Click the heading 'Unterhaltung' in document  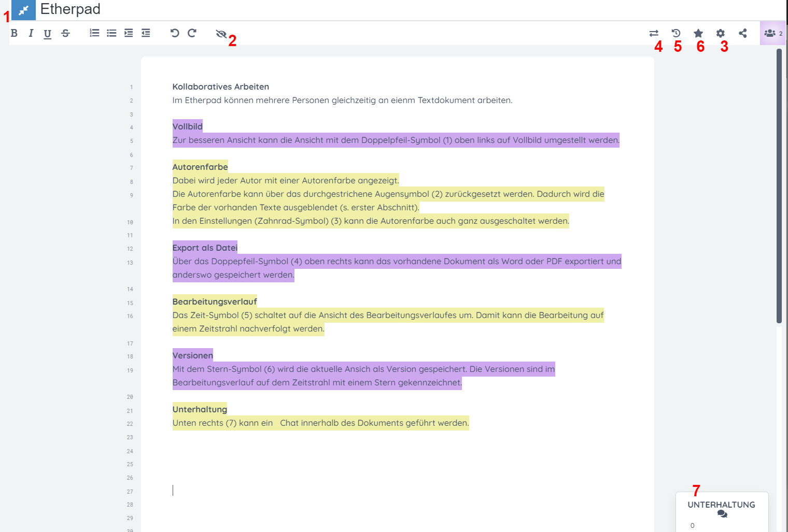click(200, 409)
